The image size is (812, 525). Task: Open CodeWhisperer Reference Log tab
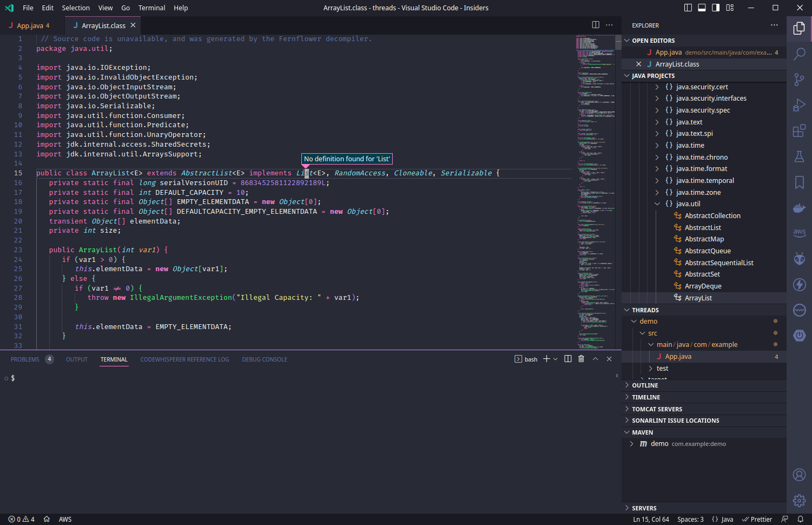point(184,359)
